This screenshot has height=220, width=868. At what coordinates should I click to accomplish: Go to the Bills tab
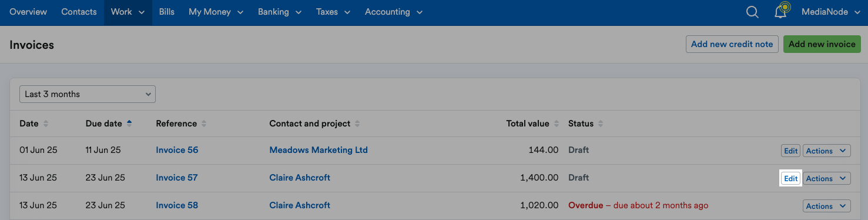pos(167,12)
